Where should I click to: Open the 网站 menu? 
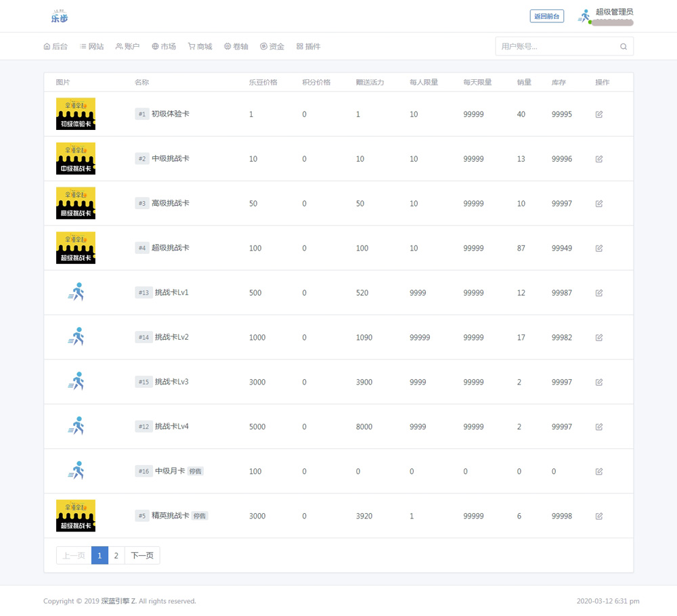tap(92, 47)
